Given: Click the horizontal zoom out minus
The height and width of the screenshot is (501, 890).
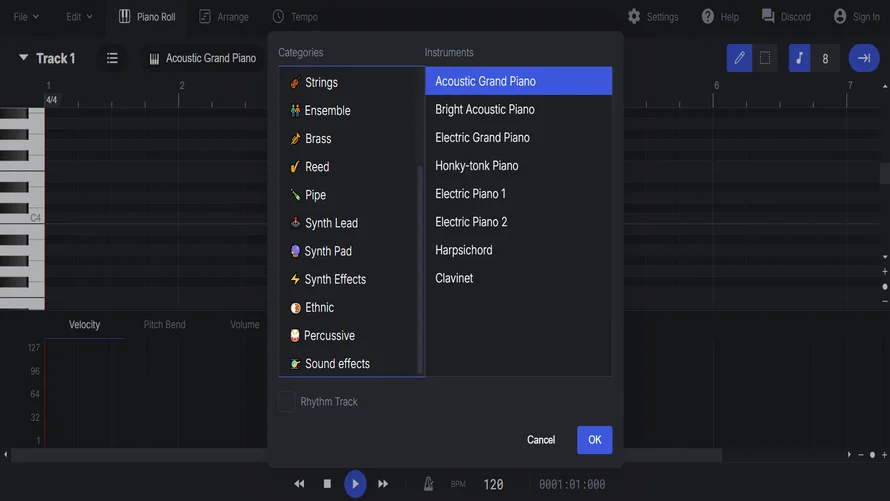Looking at the screenshot, I should (x=860, y=454).
